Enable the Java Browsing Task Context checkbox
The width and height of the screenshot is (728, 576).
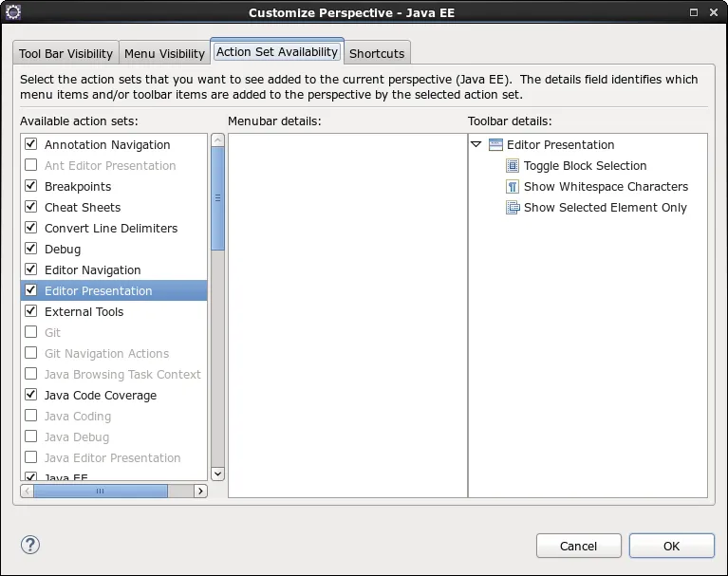pos(30,374)
